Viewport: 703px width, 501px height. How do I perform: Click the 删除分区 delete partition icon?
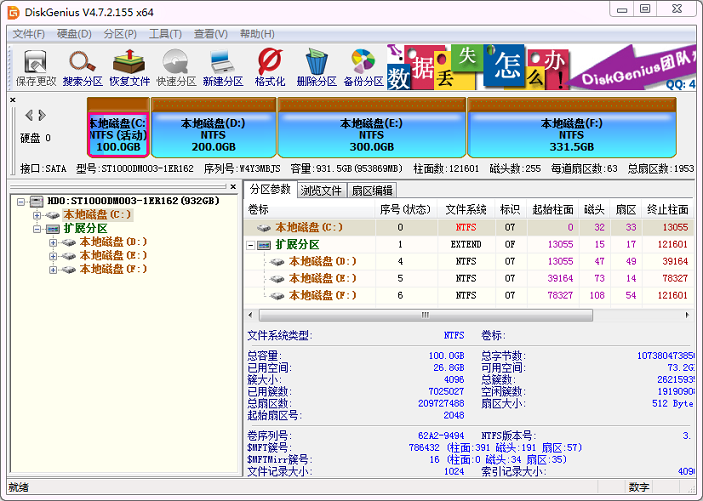[x=316, y=67]
